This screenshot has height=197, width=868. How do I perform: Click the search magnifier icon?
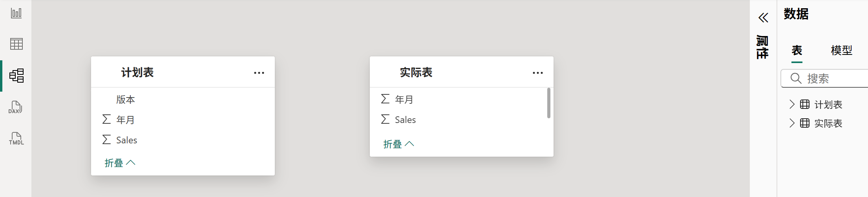(x=796, y=79)
